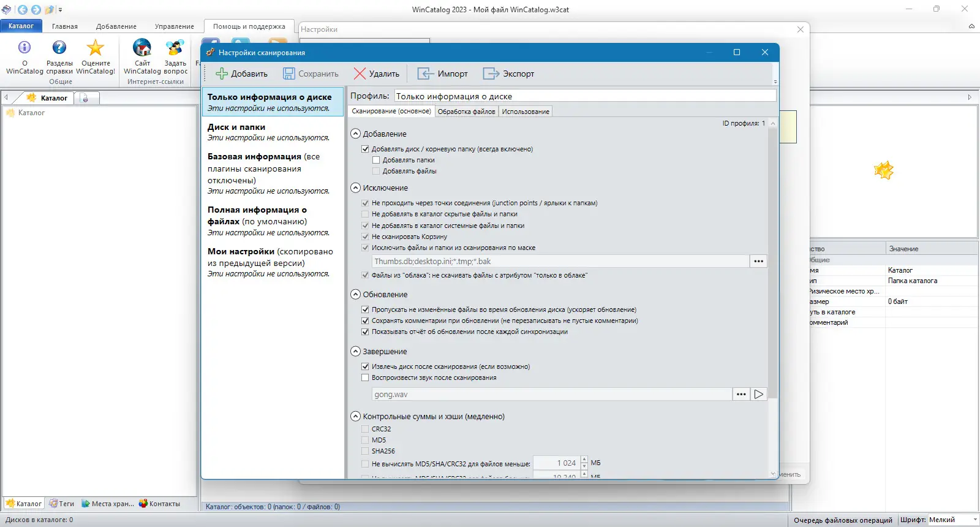This screenshot has height=527, width=980.
Task: Open the Места хранения panel at bottom
Action: coord(108,504)
